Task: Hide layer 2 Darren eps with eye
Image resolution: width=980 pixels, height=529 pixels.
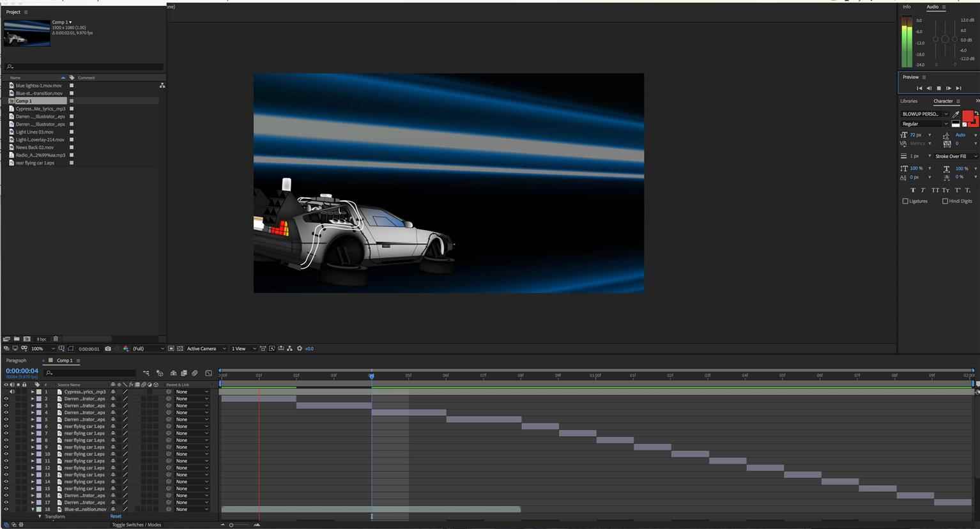Action: (x=6, y=399)
